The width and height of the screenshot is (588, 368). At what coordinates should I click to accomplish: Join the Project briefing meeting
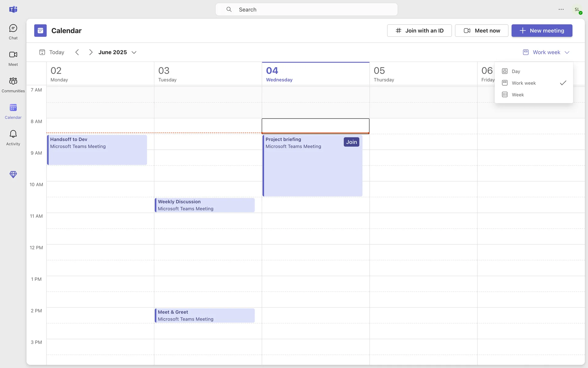[351, 142]
